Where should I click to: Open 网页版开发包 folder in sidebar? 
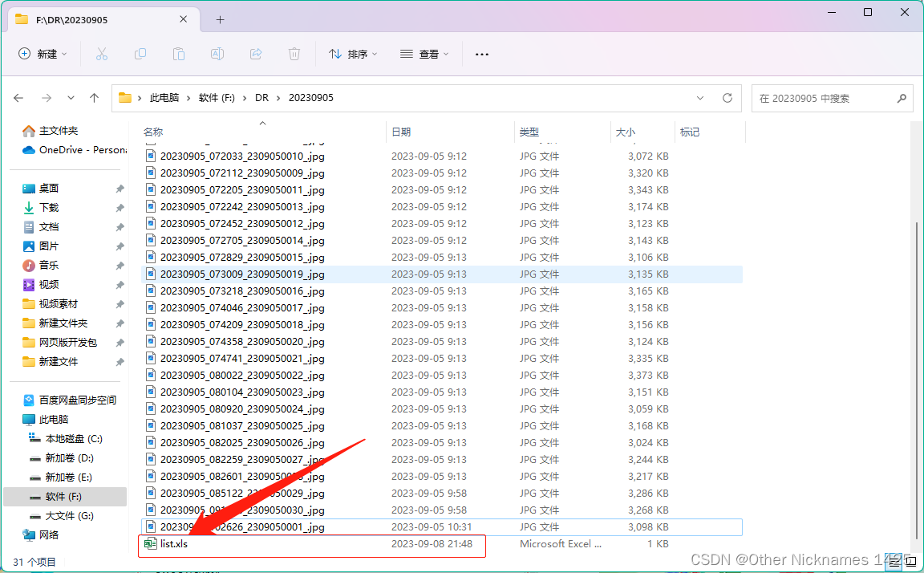pos(67,343)
